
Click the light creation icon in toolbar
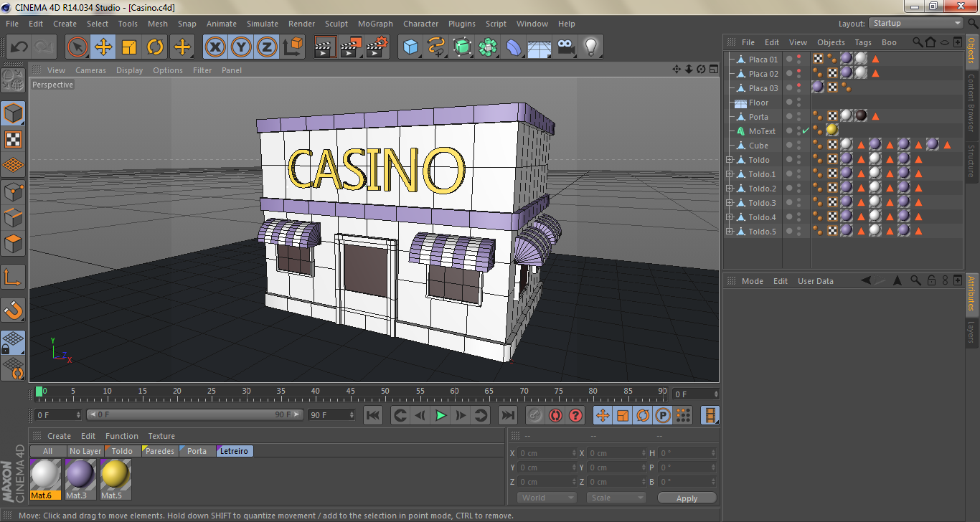click(x=590, y=47)
